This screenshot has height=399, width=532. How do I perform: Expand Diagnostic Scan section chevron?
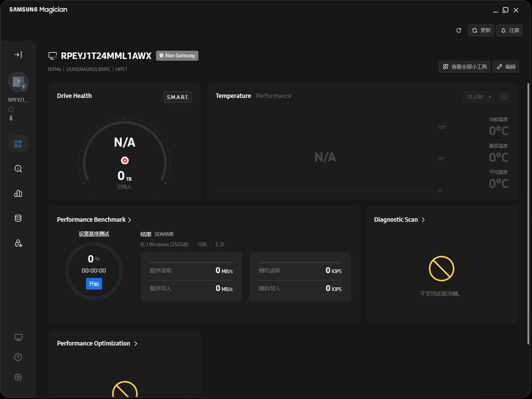tap(423, 220)
